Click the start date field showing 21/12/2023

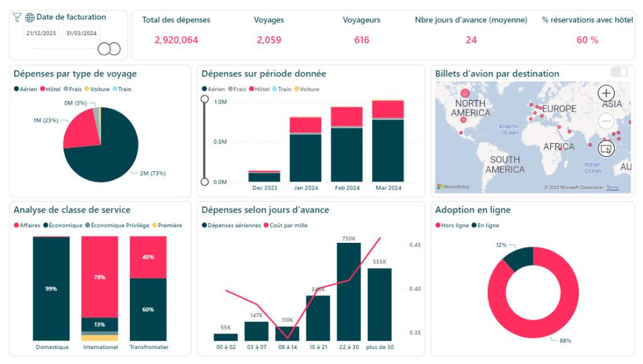(x=41, y=33)
